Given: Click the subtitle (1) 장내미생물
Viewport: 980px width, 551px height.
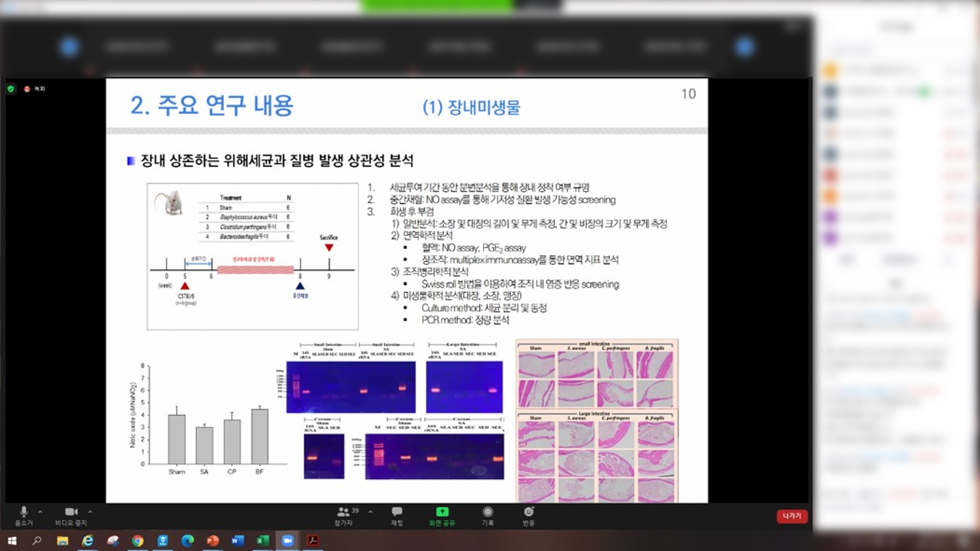Looking at the screenshot, I should click(x=471, y=107).
